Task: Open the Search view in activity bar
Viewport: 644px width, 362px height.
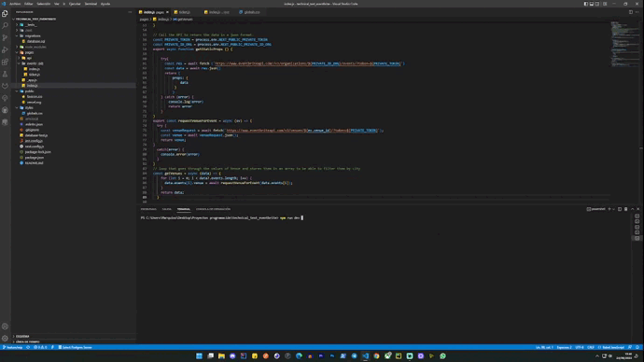Action: pos(5,25)
